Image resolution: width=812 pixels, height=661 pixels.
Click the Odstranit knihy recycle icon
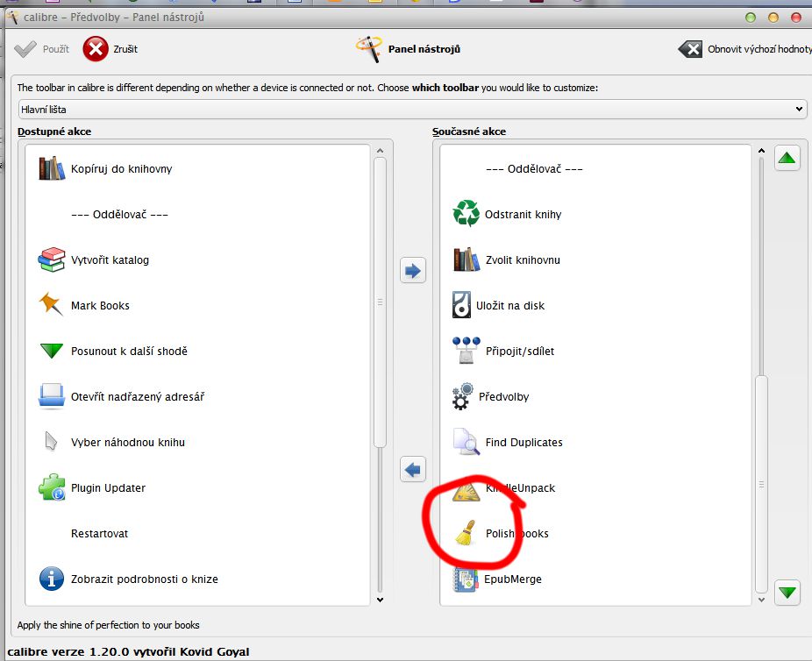(x=467, y=214)
